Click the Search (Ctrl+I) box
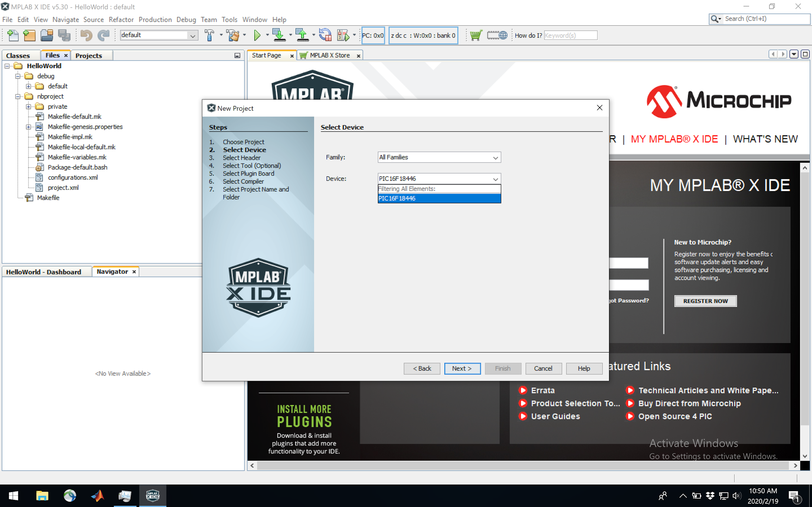 (760, 19)
